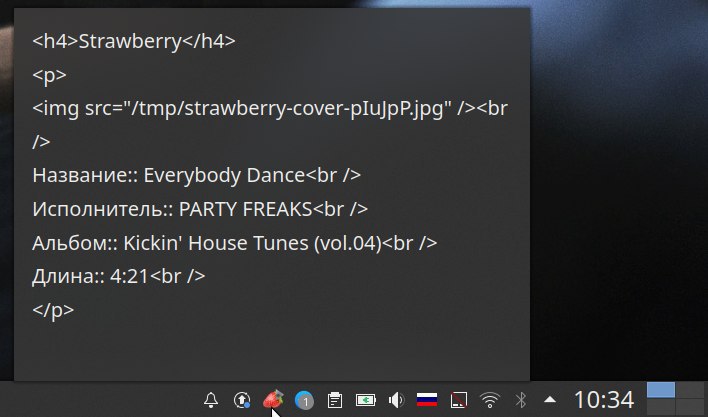Click the strawberry-cover-pIuJpP.jpg image path line
The height and width of the screenshot is (417, 708).
pos(270,108)
